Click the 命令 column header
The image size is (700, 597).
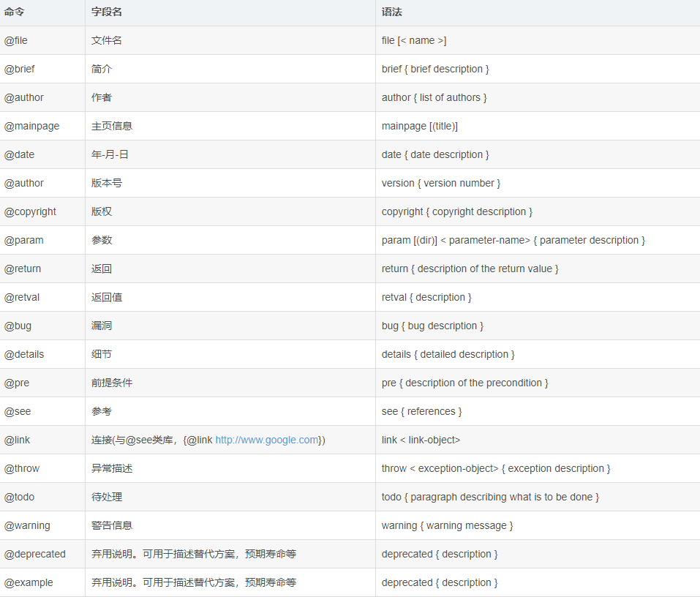tap(15, 12)
